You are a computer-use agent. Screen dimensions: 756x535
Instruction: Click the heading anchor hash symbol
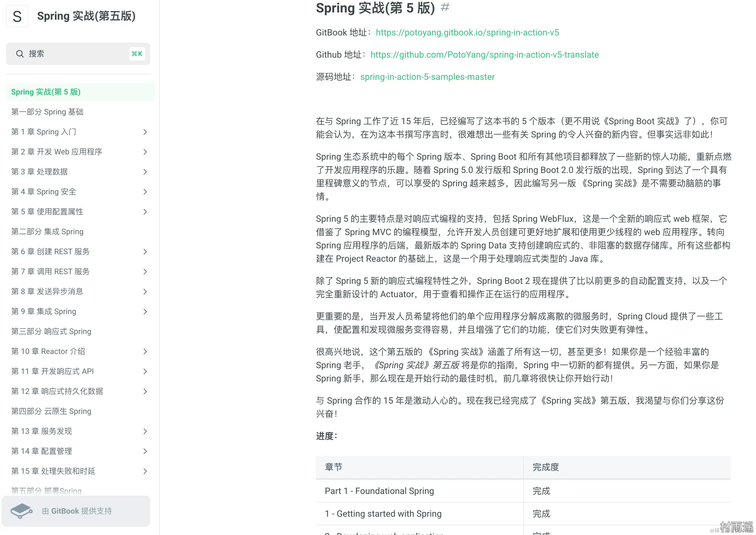click(445, 7)
